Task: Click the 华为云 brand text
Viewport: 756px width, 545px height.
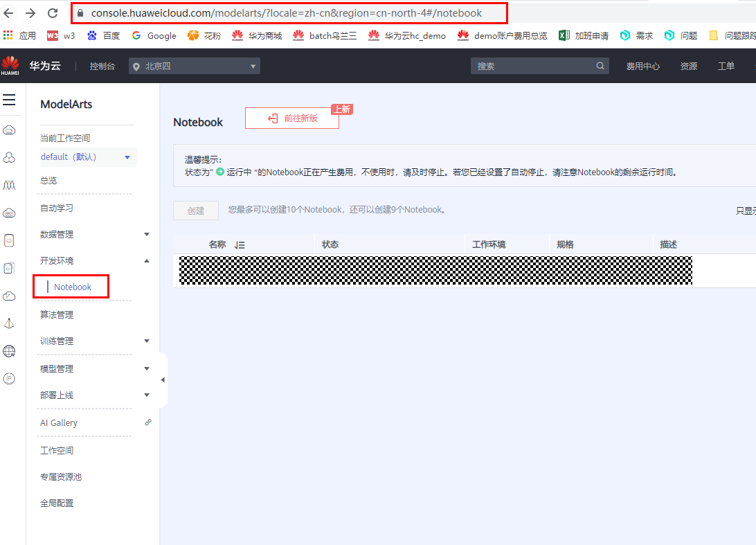Action: point(45,66)
